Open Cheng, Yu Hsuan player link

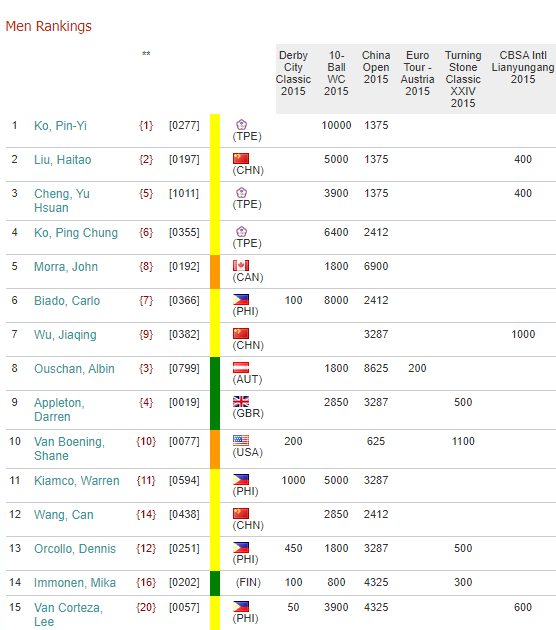point(62,200)
